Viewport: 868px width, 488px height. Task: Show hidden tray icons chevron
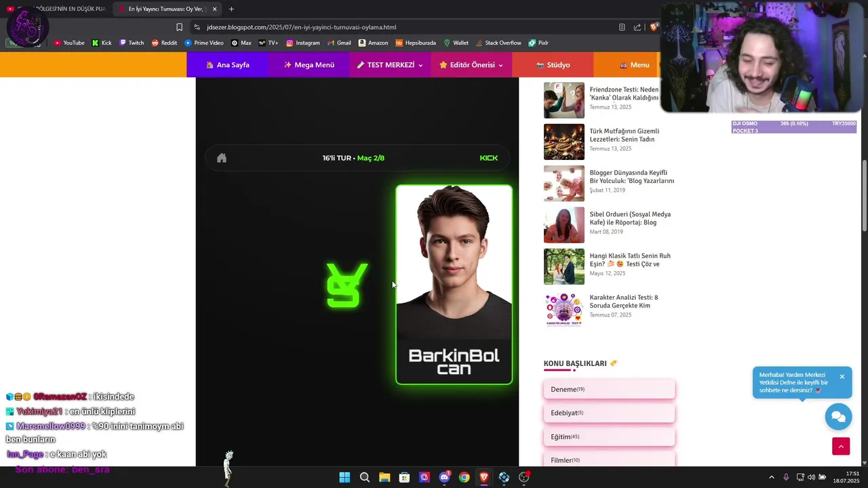point(771,477)
